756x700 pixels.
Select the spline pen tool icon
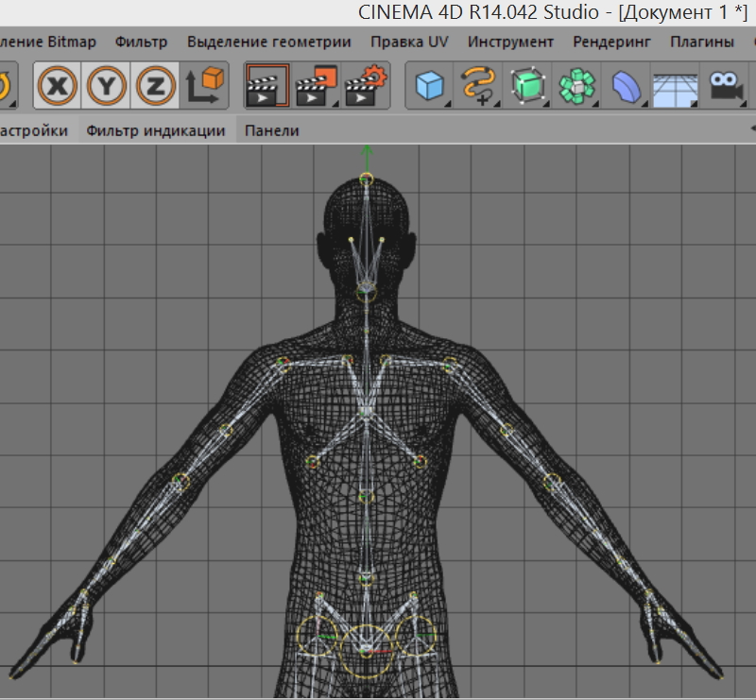tap(480, 86)
